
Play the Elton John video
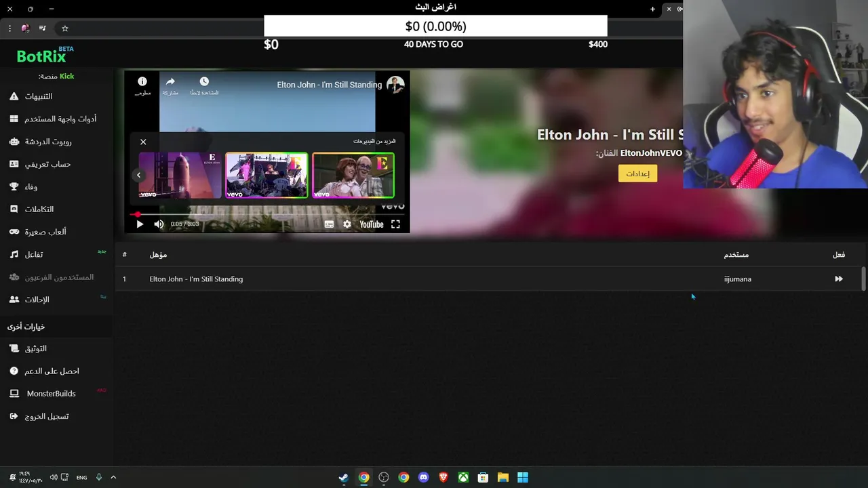[x=140, y=224]
